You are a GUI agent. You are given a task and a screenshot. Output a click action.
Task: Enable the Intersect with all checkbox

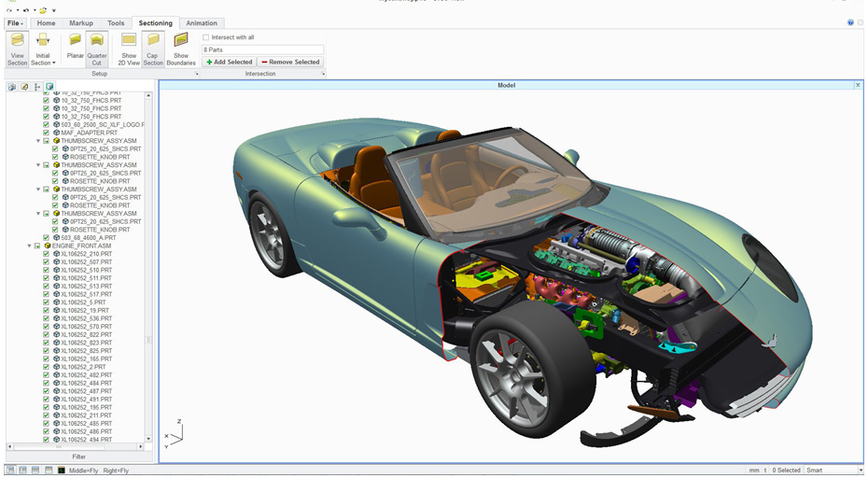click(206, 37)
